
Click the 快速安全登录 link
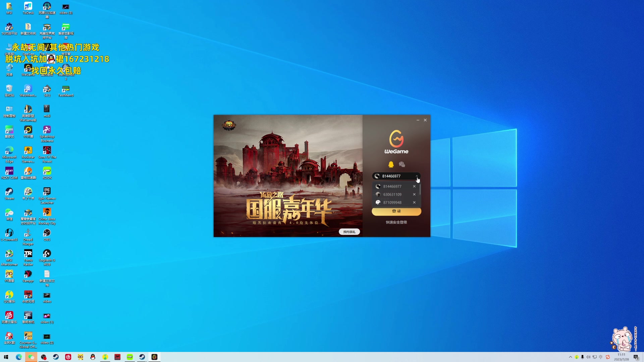pyautogui.click(x=396, y=222)
